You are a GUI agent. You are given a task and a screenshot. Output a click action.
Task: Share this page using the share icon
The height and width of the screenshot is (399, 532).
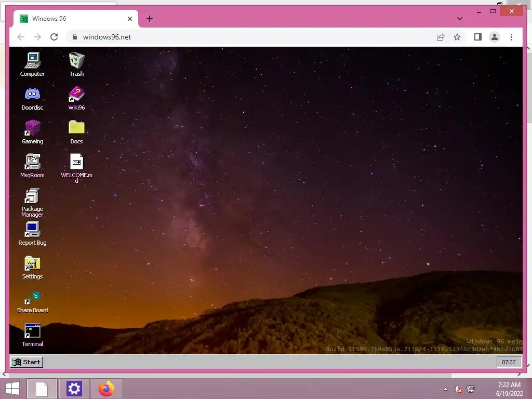[441, 37]
